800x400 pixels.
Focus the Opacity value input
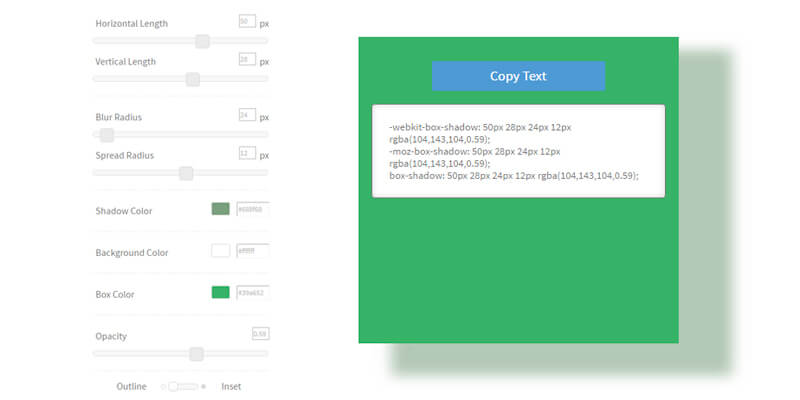(259, 333)
